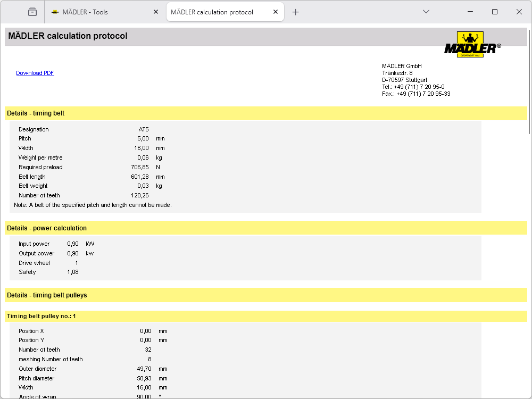Screen dimensions: 532x399
Task: Expand the tab search chevron
Action: coord(426,12)
